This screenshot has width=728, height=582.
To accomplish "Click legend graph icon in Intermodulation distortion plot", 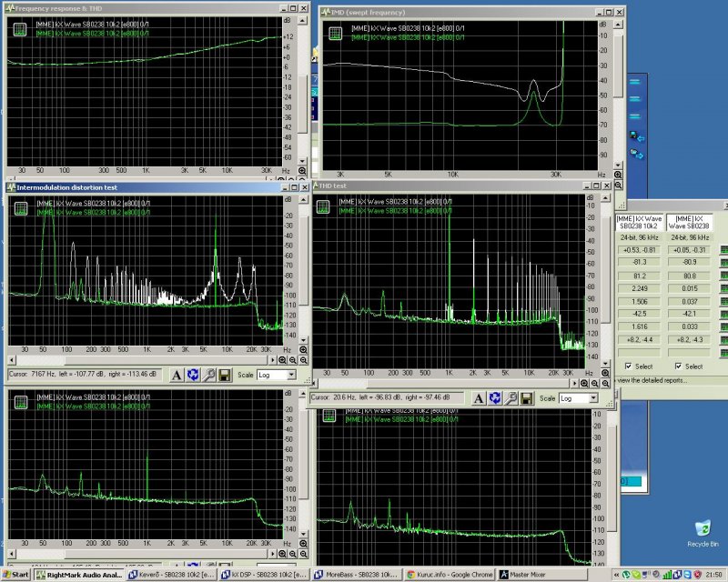I will pyautogui.click(x=21, y=209).
